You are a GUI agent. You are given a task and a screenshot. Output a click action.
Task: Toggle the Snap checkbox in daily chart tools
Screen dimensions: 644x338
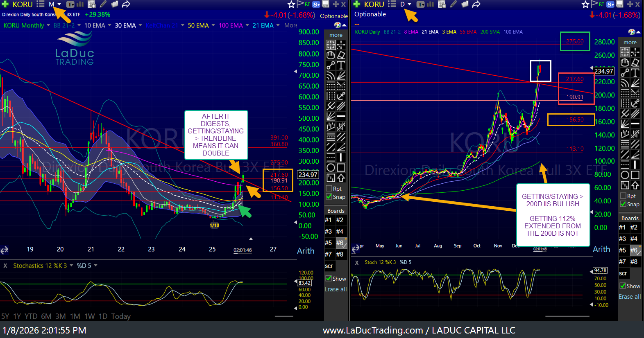[623, 204]
